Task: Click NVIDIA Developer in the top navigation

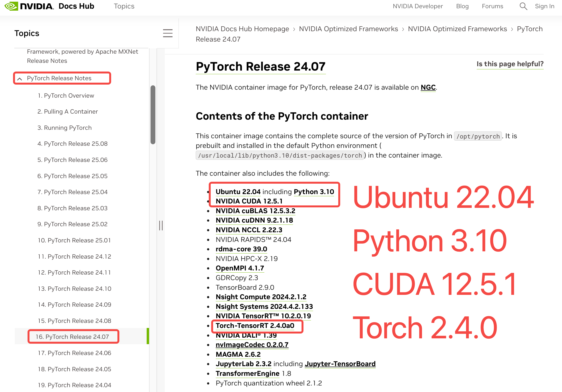Action: (418, 6)
